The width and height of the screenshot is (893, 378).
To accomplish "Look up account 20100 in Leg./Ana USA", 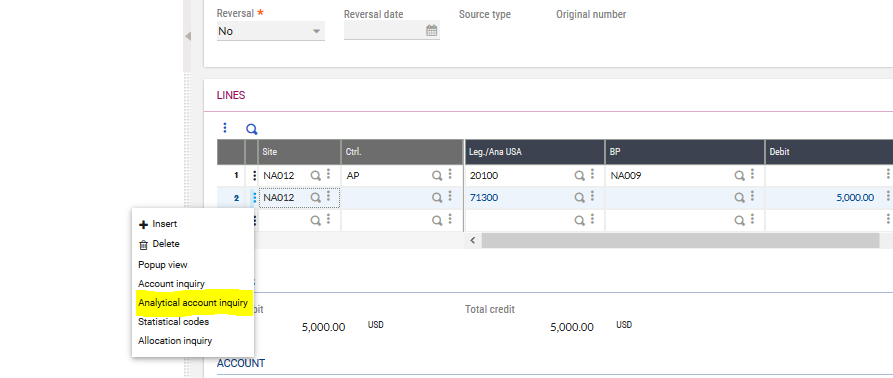I will click(579, 176).
